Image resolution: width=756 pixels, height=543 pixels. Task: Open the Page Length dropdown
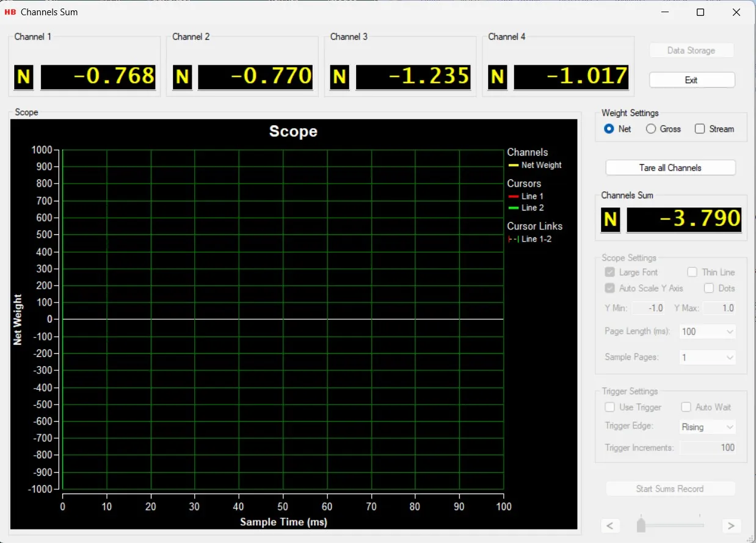click(x=707, y=331)
